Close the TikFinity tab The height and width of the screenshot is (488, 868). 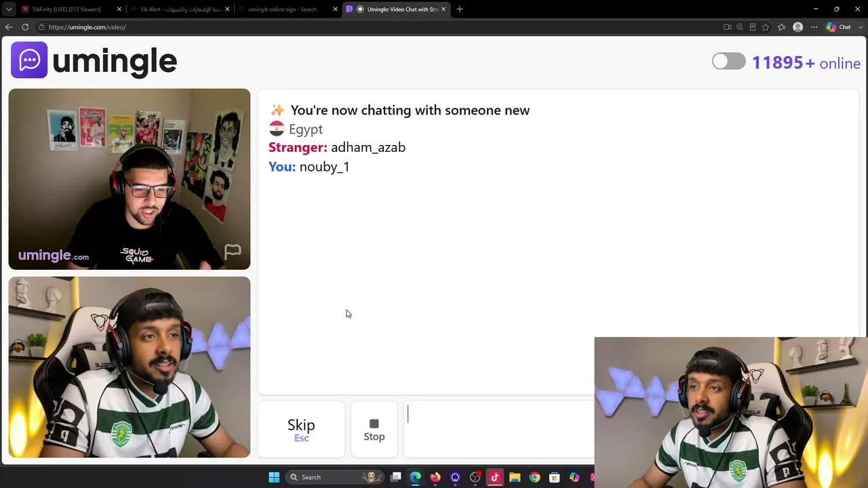pos(119,9)
